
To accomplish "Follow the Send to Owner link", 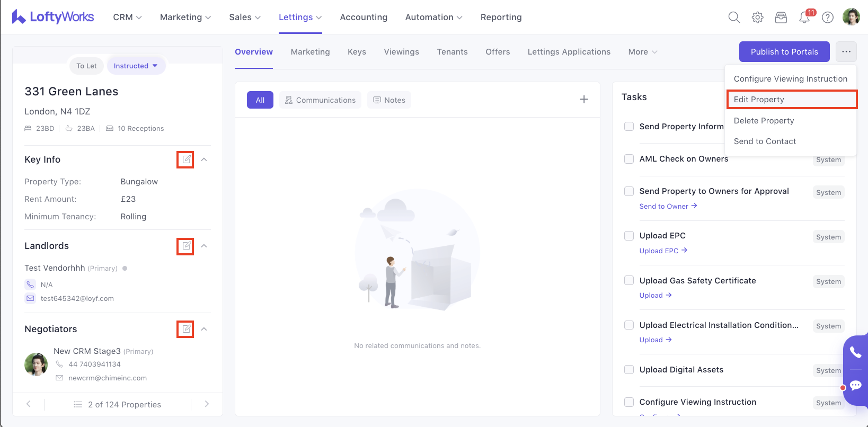I will [668, 207].
